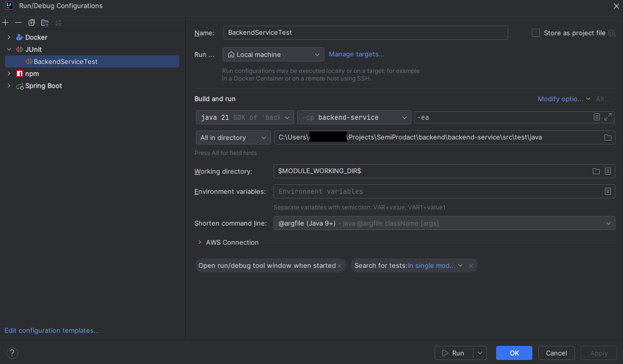
Task: Open the Run button's dropdown arrow
Action: tap(480, 353)
